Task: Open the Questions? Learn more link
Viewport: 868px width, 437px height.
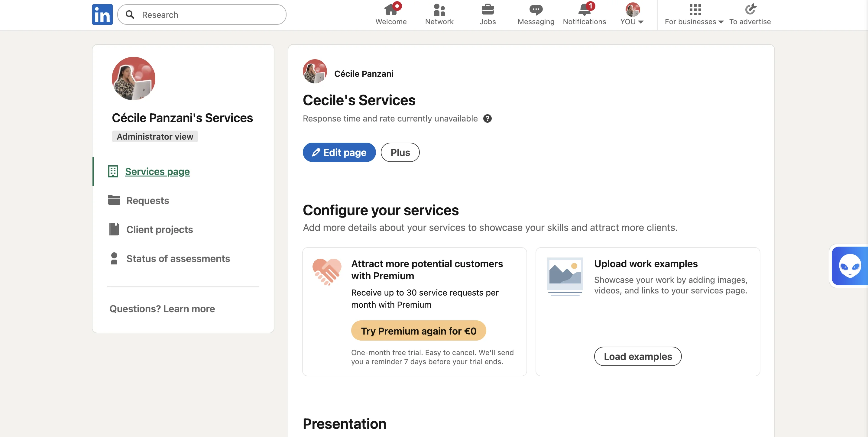Action: click(x=162, y=309)
